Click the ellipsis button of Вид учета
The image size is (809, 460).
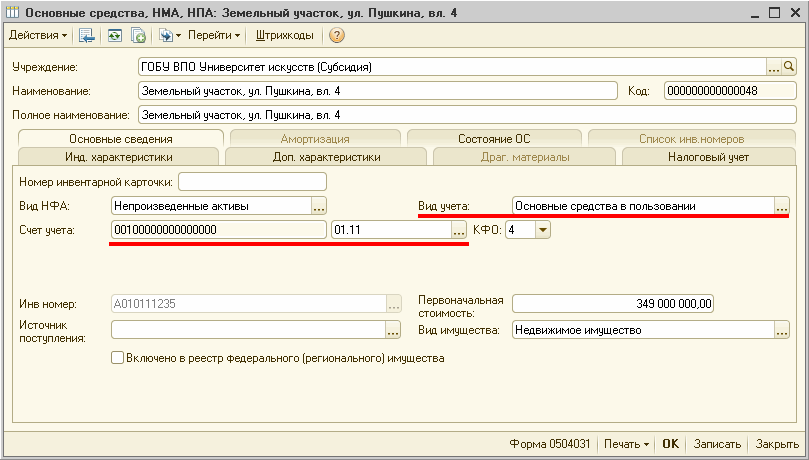point(781,206)
